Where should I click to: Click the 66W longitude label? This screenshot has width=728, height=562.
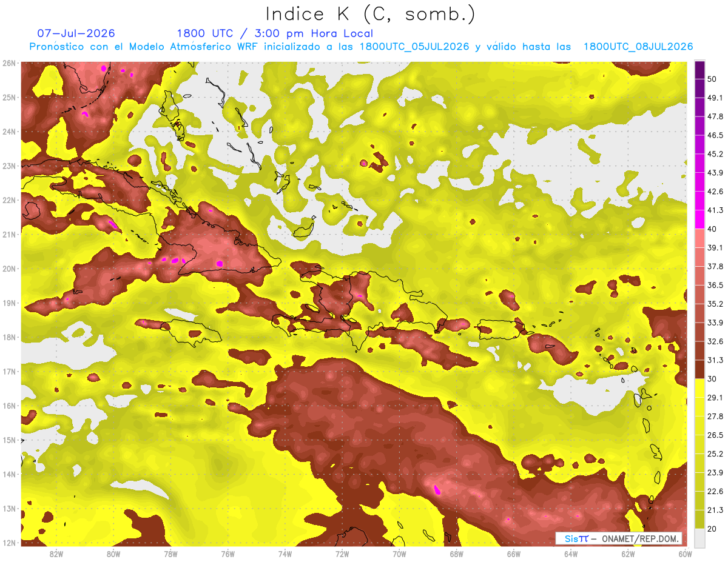click(x=513, y=554)
